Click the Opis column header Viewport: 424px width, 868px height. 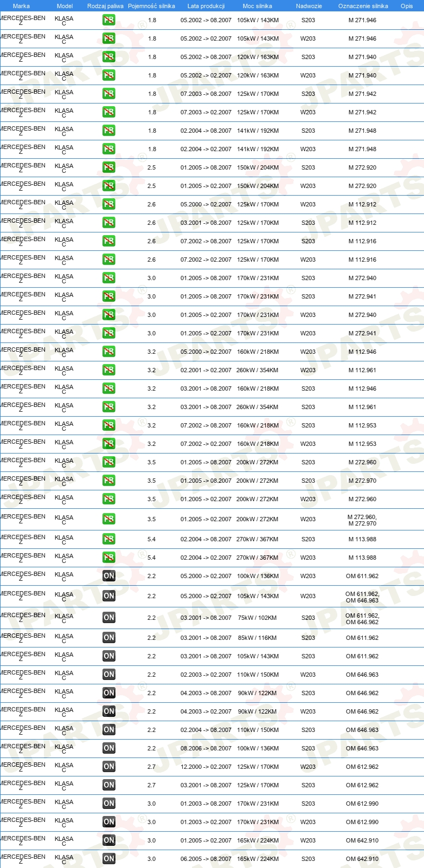click(x=407, y=6)
